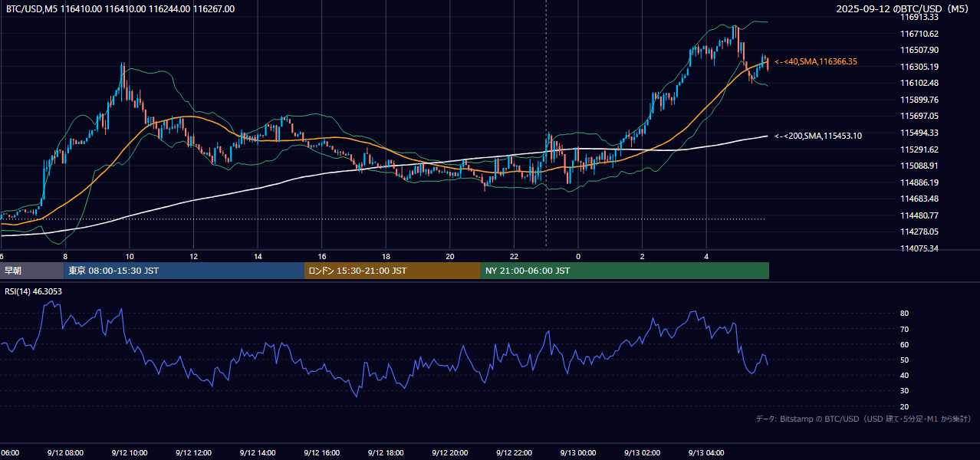Click RSI axis level 50
Screen dimensions: 980x460
(x=905, y=360)
